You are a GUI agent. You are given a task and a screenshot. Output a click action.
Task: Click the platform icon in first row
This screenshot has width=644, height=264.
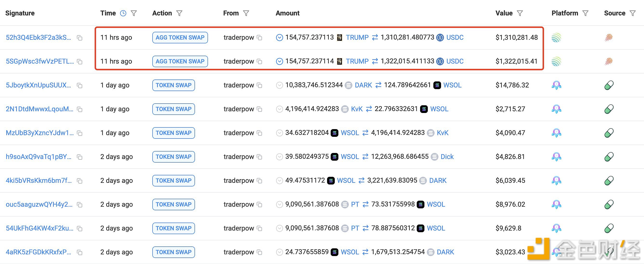coord(556,38)
